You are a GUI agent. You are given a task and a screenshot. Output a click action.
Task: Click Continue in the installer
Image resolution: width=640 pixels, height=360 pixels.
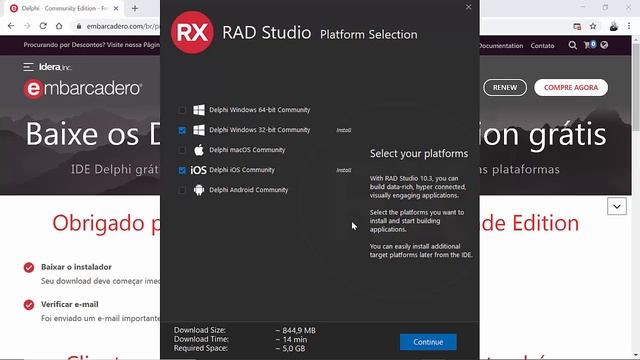428,342
